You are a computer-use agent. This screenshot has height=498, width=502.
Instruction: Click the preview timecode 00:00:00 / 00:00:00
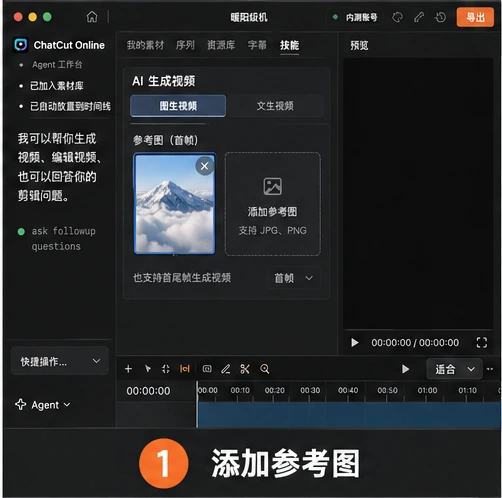(415, 342)
